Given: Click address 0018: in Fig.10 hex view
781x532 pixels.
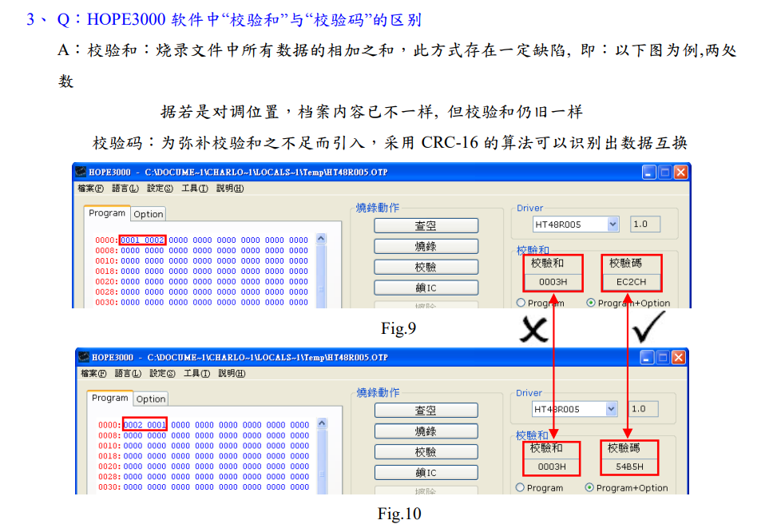Looking at the screenshot, I should click(x=109, y=456).
